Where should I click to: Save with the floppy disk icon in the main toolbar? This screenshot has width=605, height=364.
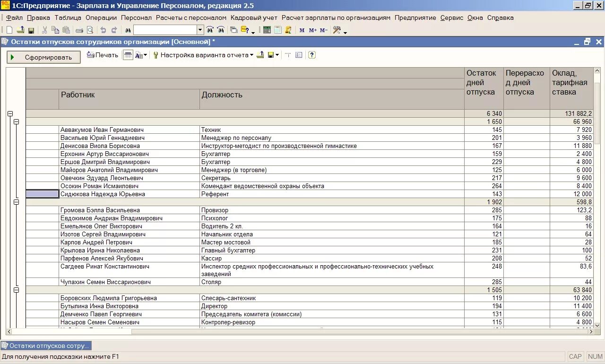tap(31, 30)
